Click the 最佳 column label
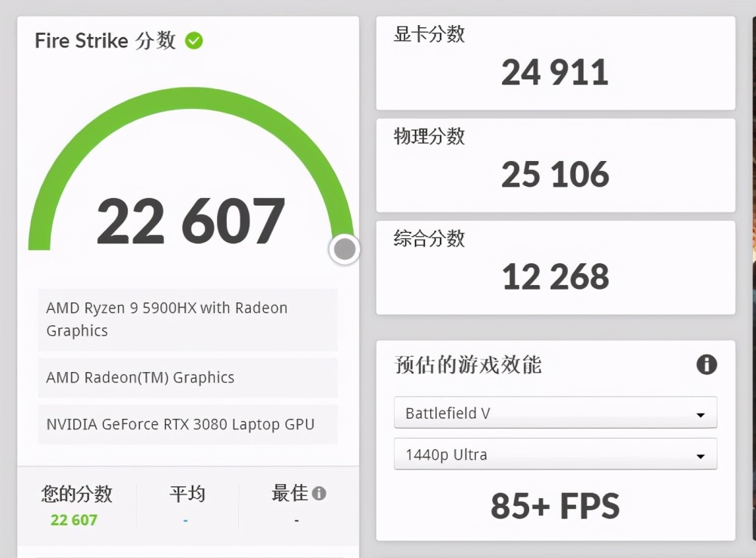 click(290, 494)
